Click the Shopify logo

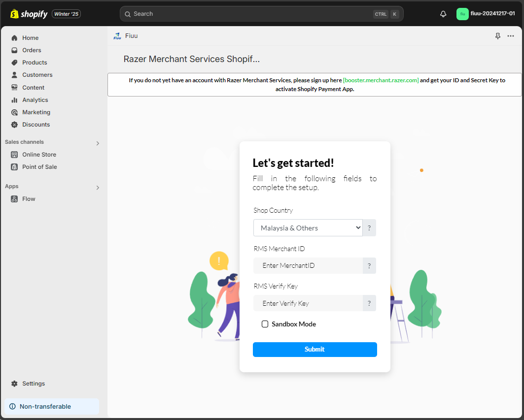29,14
